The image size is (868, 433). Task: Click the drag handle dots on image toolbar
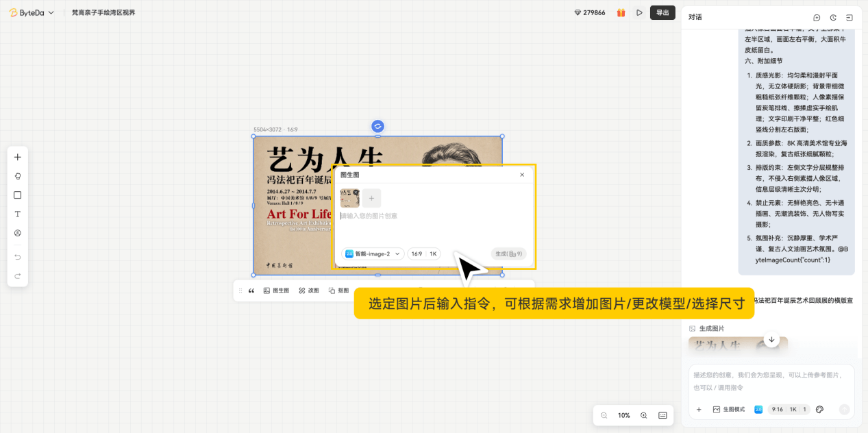pos(240,290)
